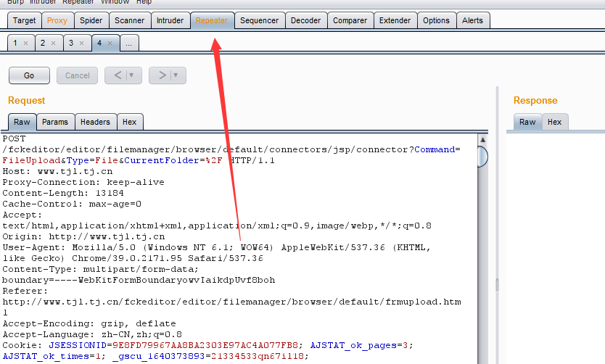Click the request scrollbar up arrow
Screen dimensions: 605x364
(482, 140)
